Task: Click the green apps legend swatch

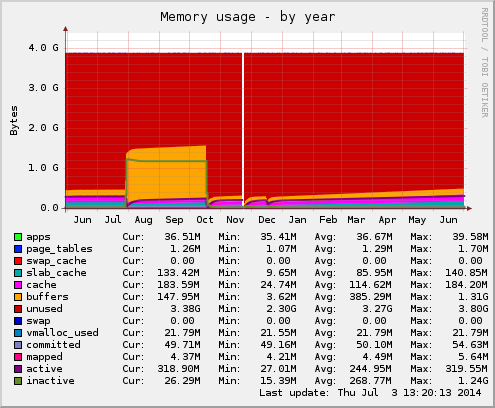Action: point(18,237)
